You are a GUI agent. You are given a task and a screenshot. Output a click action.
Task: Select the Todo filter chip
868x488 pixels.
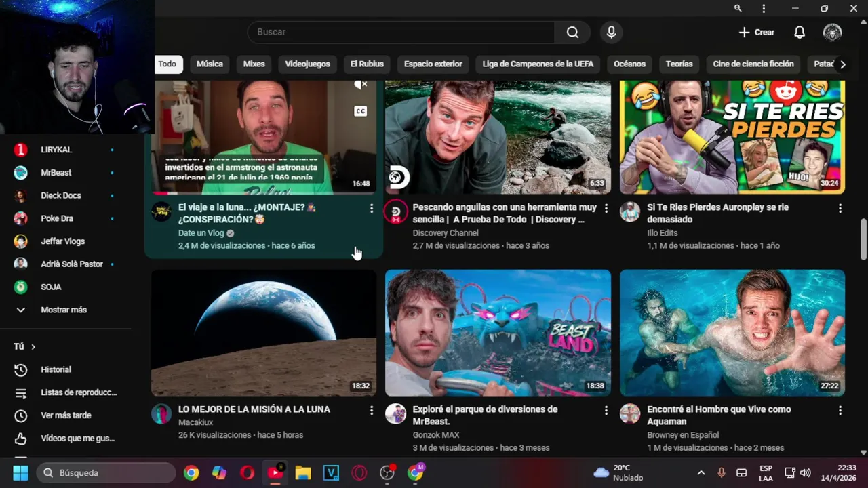(167, 64)
